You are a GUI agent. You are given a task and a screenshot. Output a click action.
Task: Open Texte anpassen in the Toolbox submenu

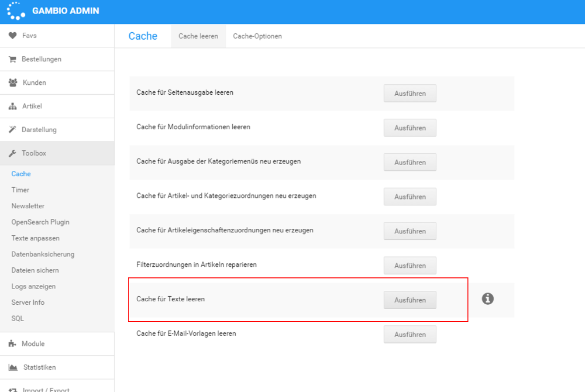coord(36,238)
